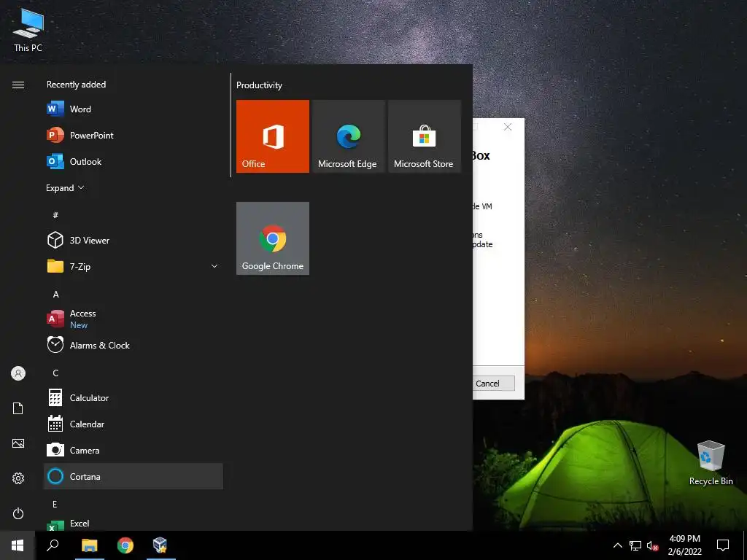Image resolution: width=747 pixels, height=560 pixels.
Task: Click Show desktop sliver on taskbar edge
Action: 745,545
